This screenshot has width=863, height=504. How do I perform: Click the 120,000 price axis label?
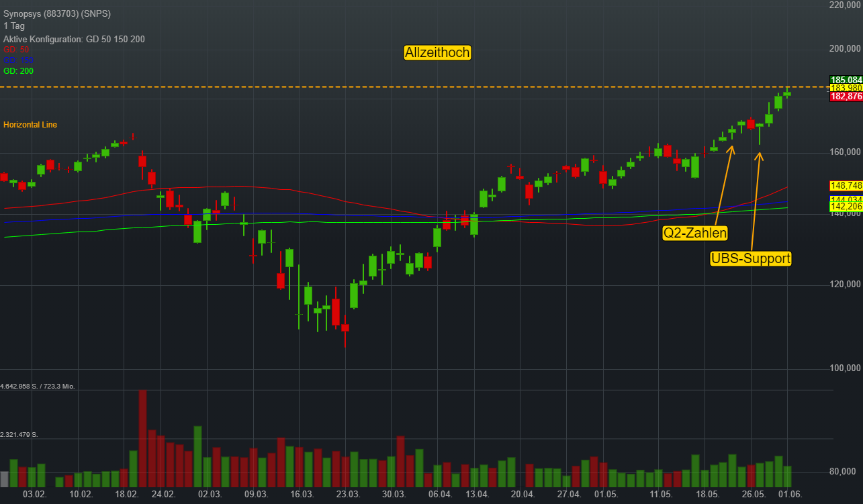click(845, 285)
